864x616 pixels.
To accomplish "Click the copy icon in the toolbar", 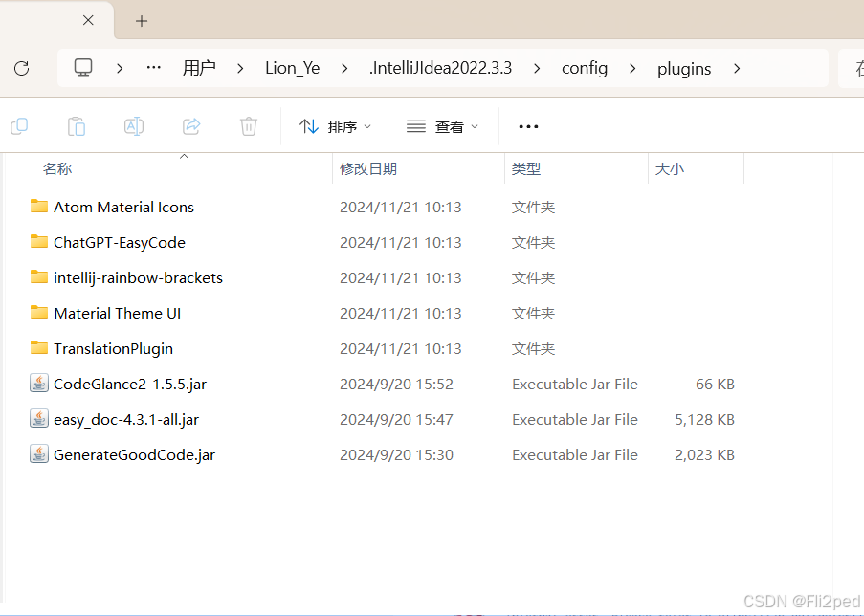I will point(19,126).
